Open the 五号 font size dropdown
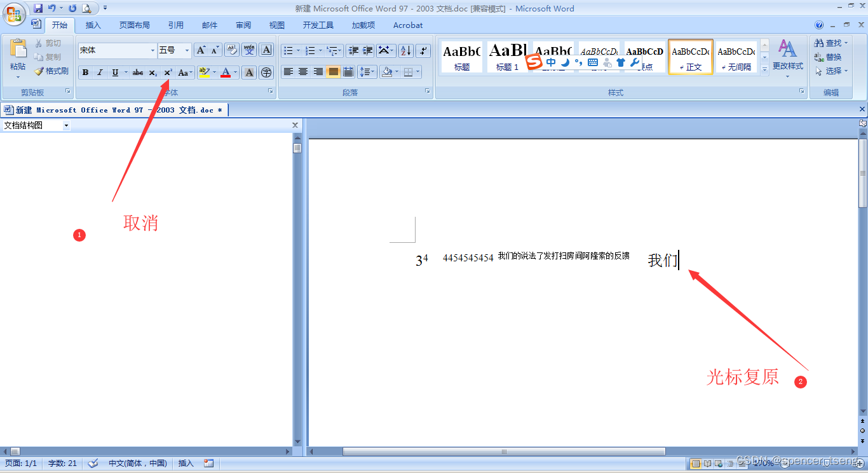This screenshot has width=868, height=473. 187,50
